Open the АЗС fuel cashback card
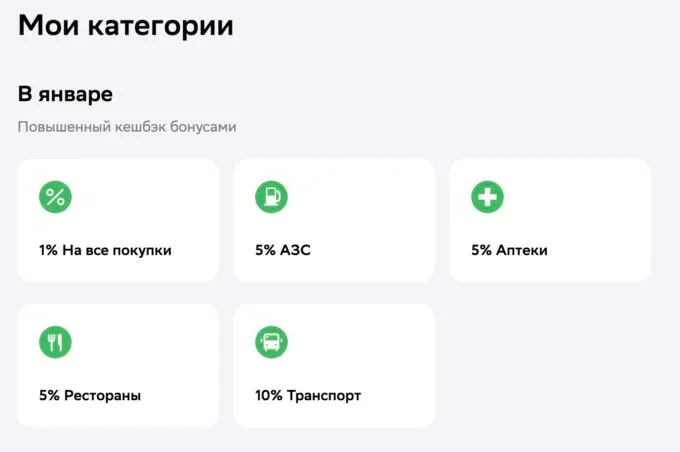 [334, 220]
